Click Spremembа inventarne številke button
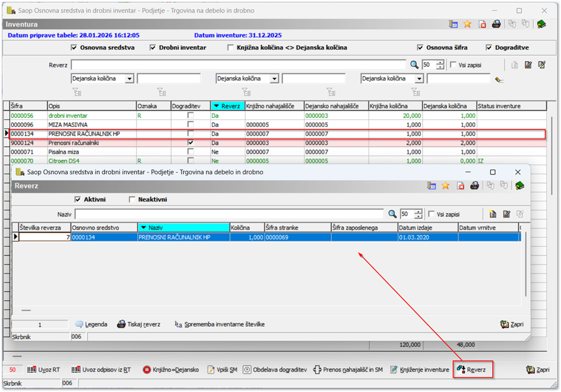Viewport: 561px width, 392px height. click(220, 324)
